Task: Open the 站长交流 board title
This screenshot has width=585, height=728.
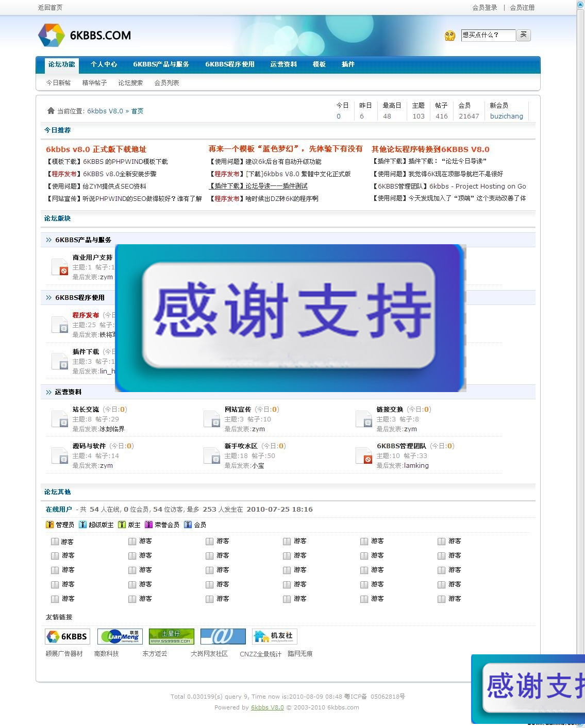Action: [86, 409]
